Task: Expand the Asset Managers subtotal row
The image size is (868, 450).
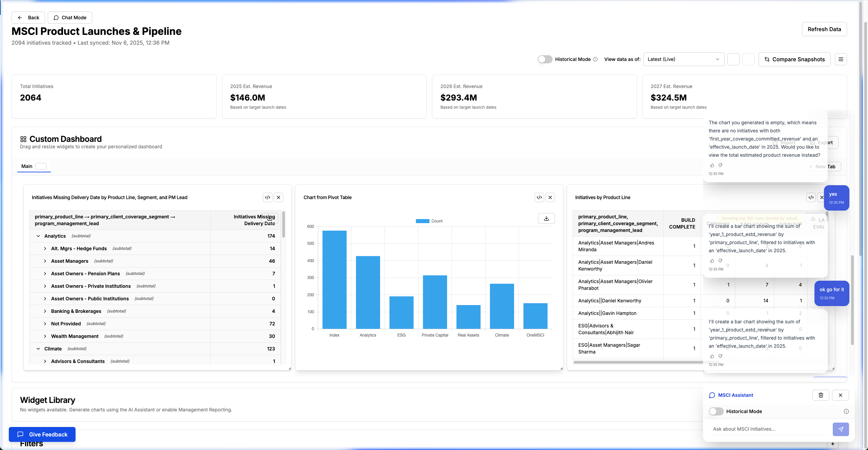Action: point(45,261)
